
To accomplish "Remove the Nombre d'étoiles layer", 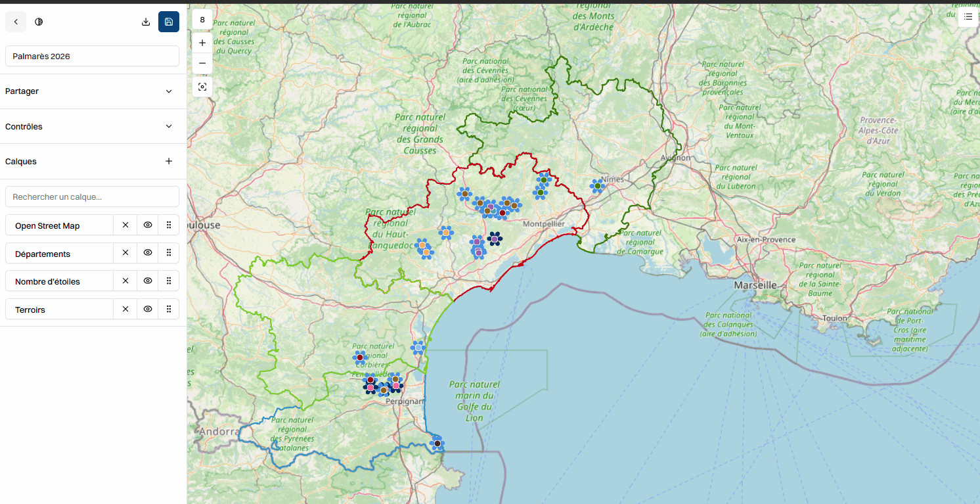I will tap(125, 281).
